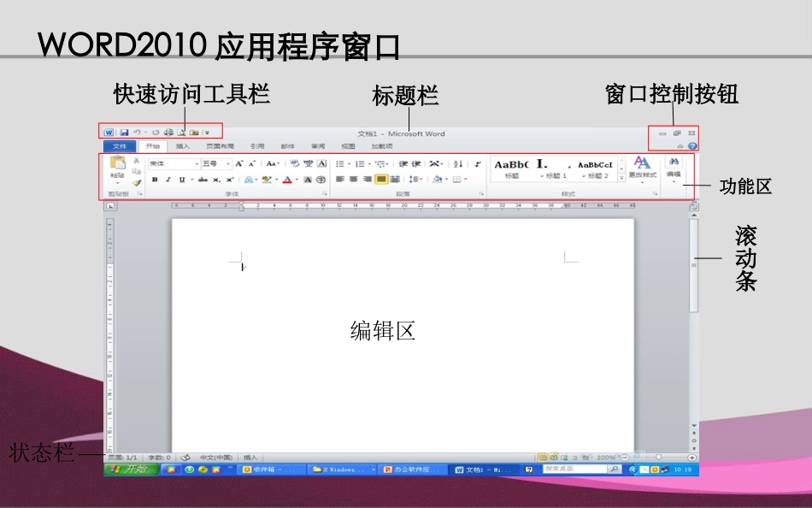The height and width of the screenshot is (508, 812).
Task: Expand the styles gallery More arrow
Action: tap(621, 177)
